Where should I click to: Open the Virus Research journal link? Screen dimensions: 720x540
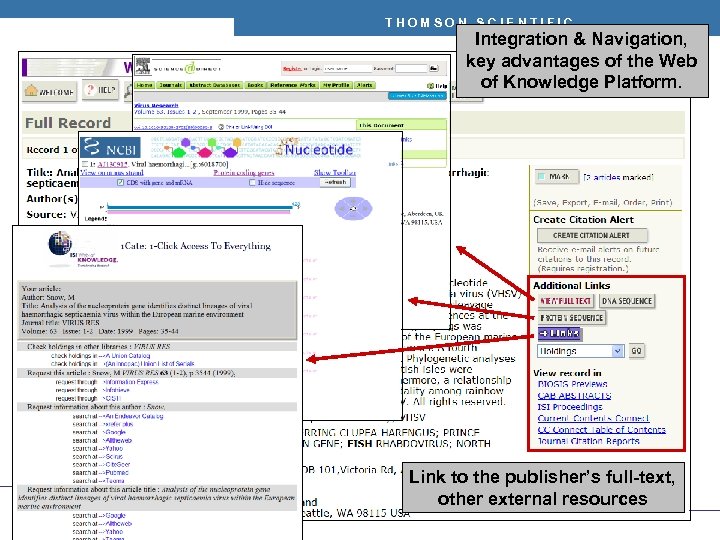coord(156,105)
